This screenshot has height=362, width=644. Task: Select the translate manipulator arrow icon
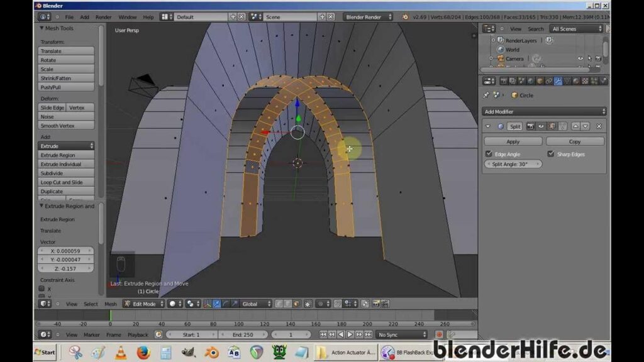(216, 304)
